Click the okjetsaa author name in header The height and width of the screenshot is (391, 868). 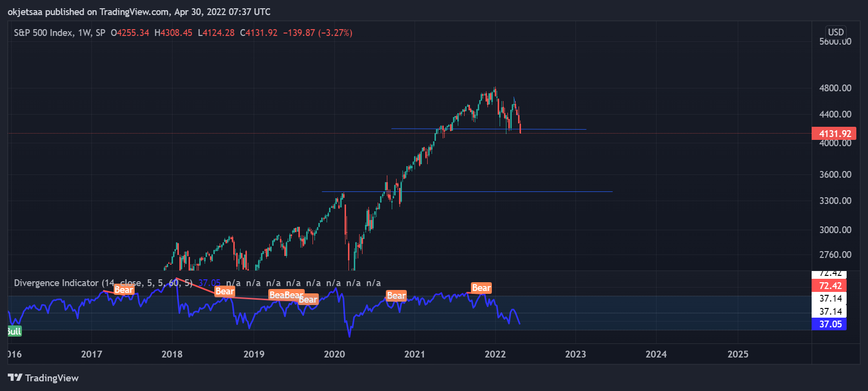25,12
